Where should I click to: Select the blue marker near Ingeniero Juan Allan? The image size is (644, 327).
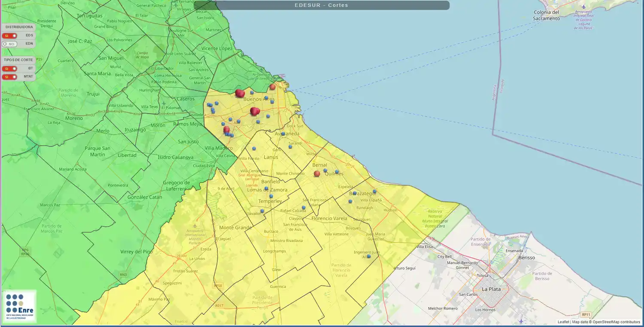point(369,257)
